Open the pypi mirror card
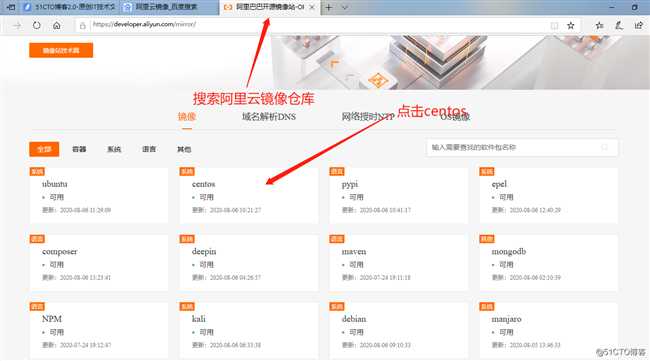 pyautogui.click(x=398, y=195)
